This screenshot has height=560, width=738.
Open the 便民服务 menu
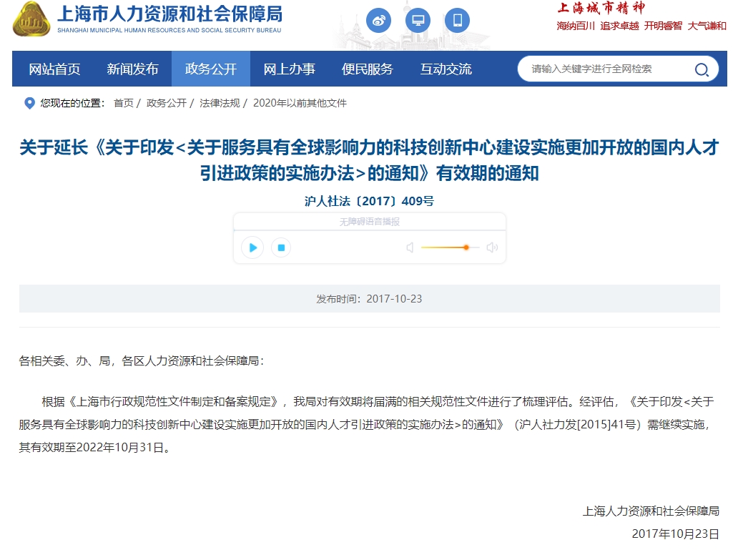(367, 69)
